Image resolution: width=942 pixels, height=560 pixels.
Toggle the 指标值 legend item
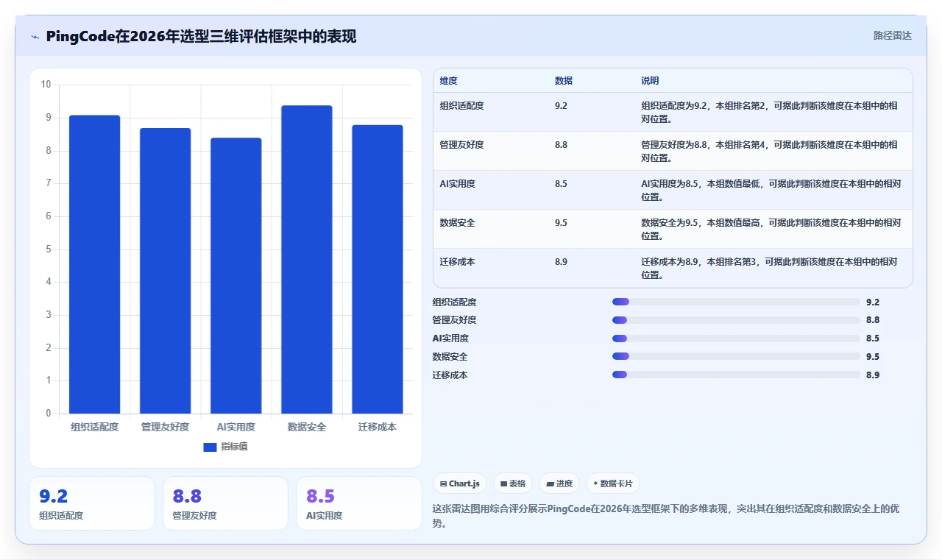[x=226, y=447]
